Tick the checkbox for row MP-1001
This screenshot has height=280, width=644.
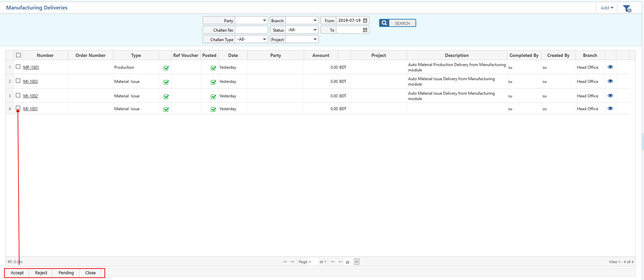click(18, 67)
